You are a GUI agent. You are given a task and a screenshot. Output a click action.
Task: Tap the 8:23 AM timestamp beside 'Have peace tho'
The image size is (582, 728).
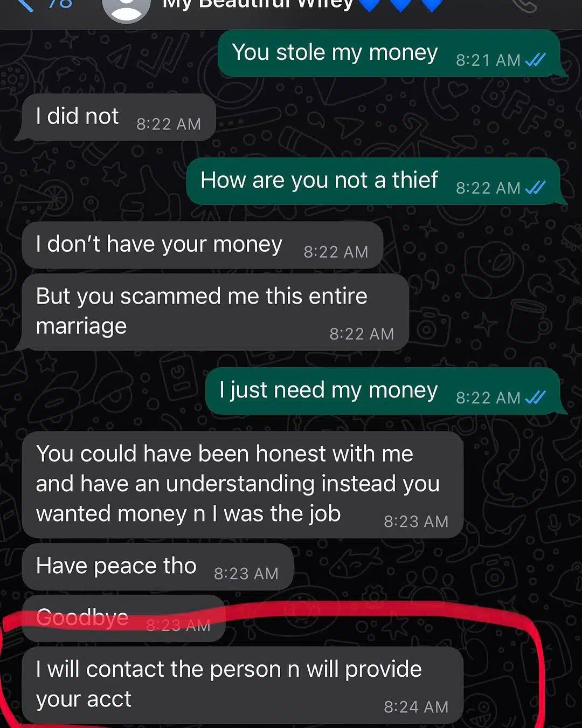[x=246, y=573]
